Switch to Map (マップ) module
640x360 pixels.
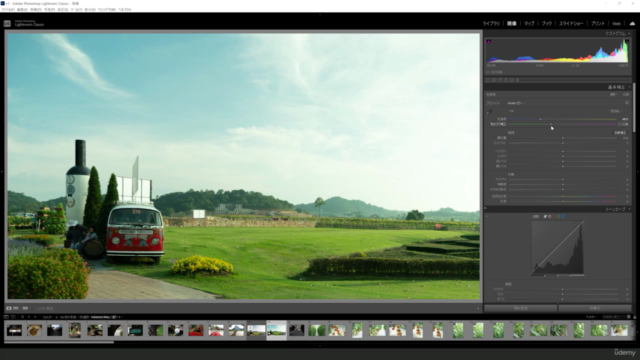[x=529, y=24]
